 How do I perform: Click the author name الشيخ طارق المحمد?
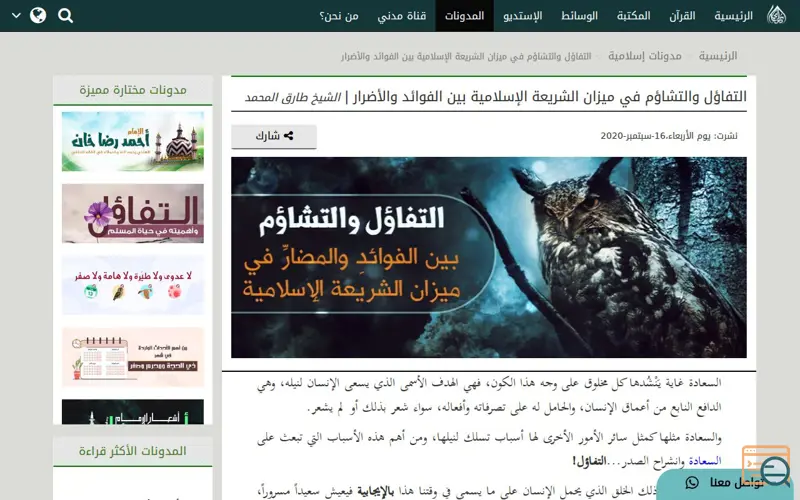pos(292,97)
